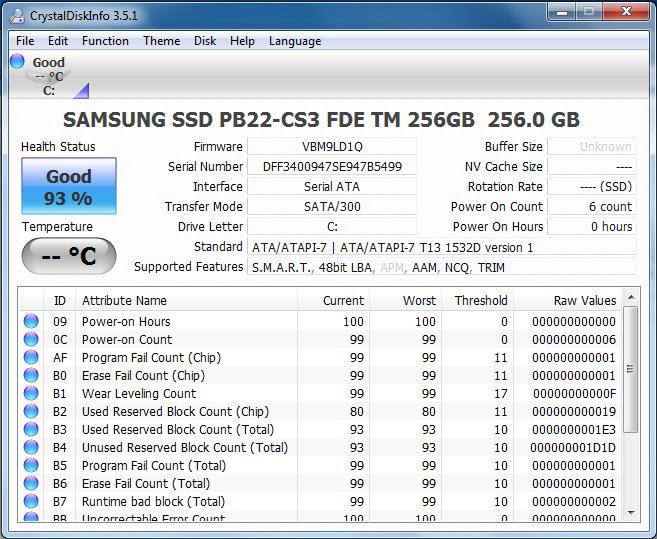Click the Worst column header
This screenshot has width=657, height=539.
point(406,300)
